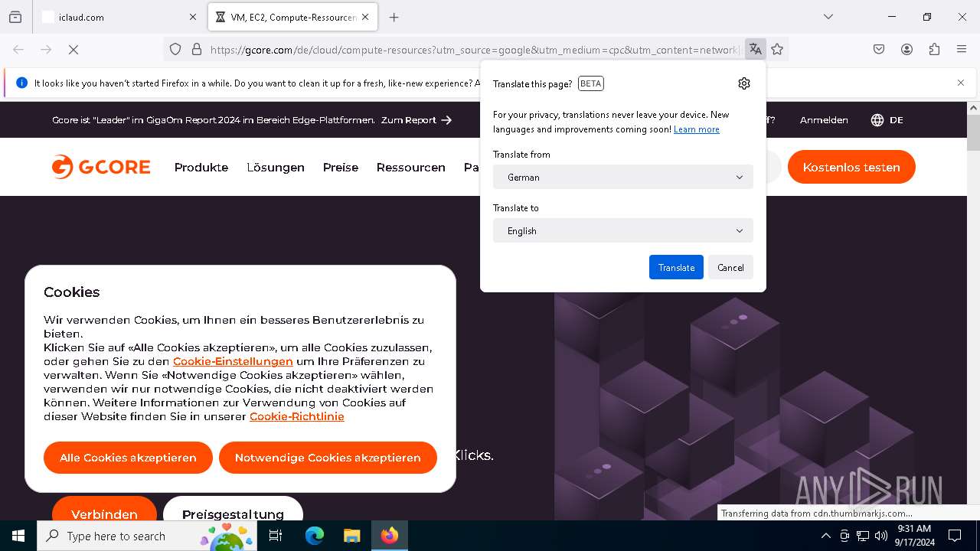980x551 pixels.
Task: Close the VM, EC2 tab
Action: point(365,17)
